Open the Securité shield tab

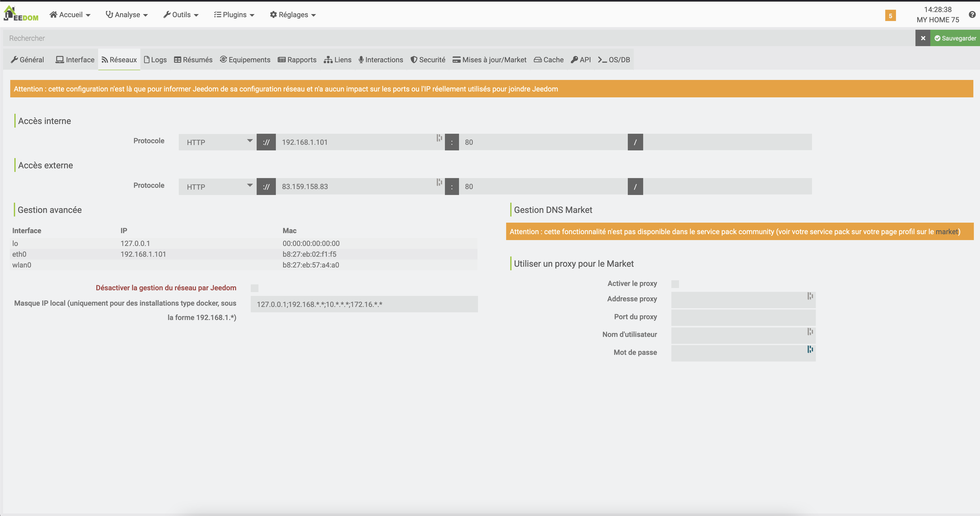[428, 60]
